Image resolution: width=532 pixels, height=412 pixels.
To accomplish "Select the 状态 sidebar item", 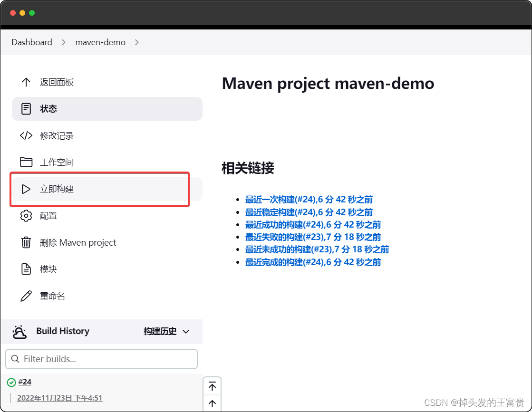I will 107,109.
